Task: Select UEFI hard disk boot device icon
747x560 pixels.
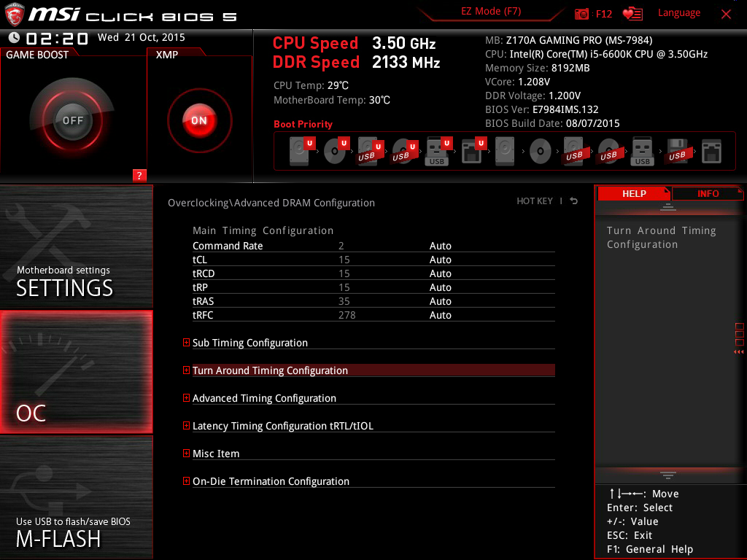Action: pyautogui.click(x=302, y=151)
